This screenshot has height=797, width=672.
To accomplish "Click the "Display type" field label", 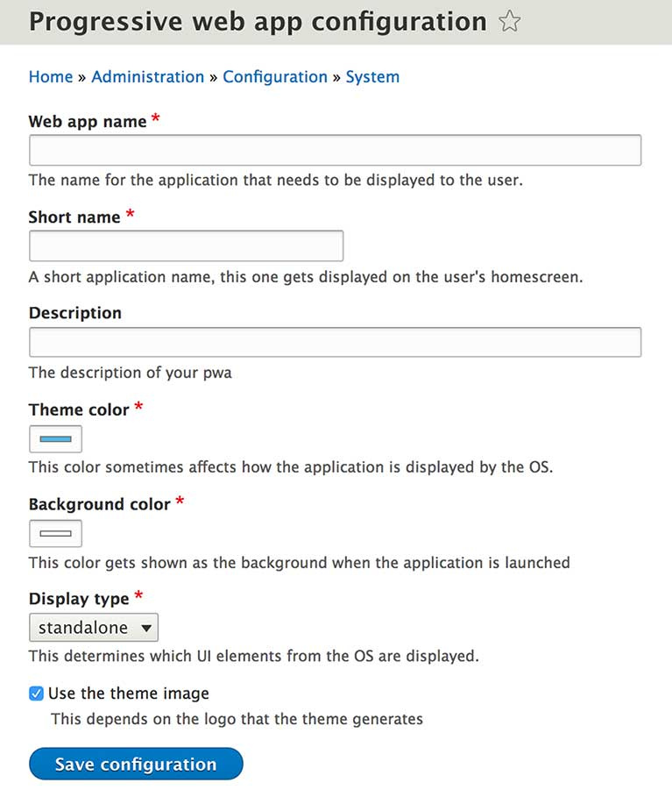I will [x=79, y=599].
